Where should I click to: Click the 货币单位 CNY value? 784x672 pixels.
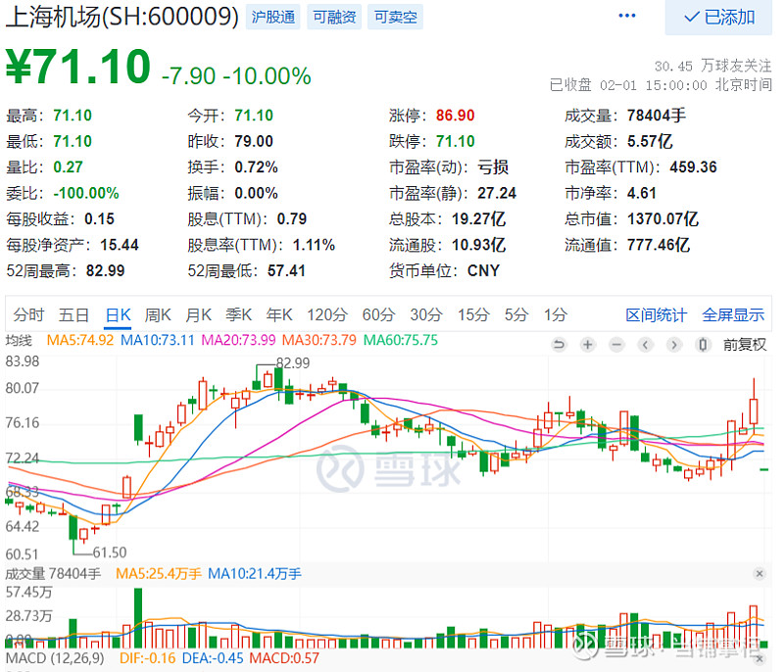pyautogui.click(x=483, y=270)
